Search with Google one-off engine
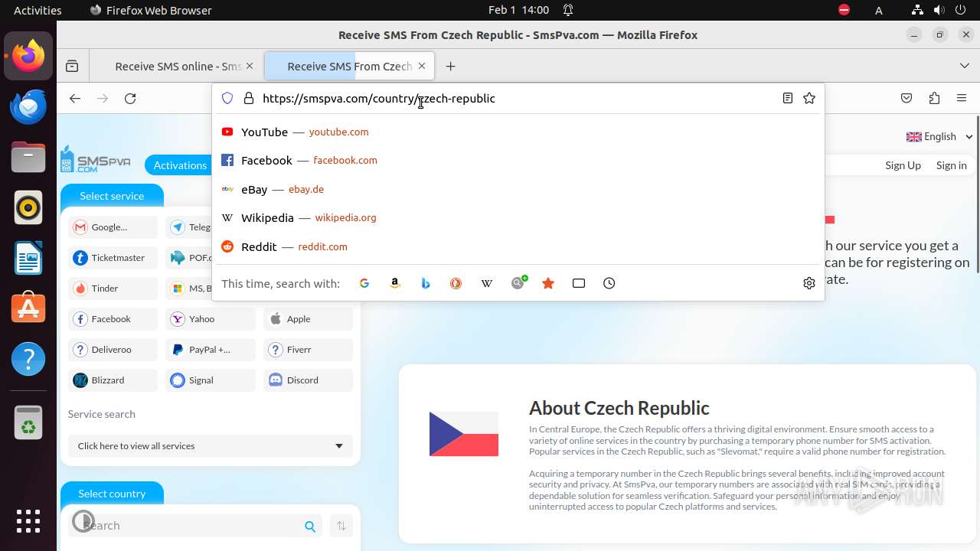This screenshot has height=551, width=980. pos(364,283)
